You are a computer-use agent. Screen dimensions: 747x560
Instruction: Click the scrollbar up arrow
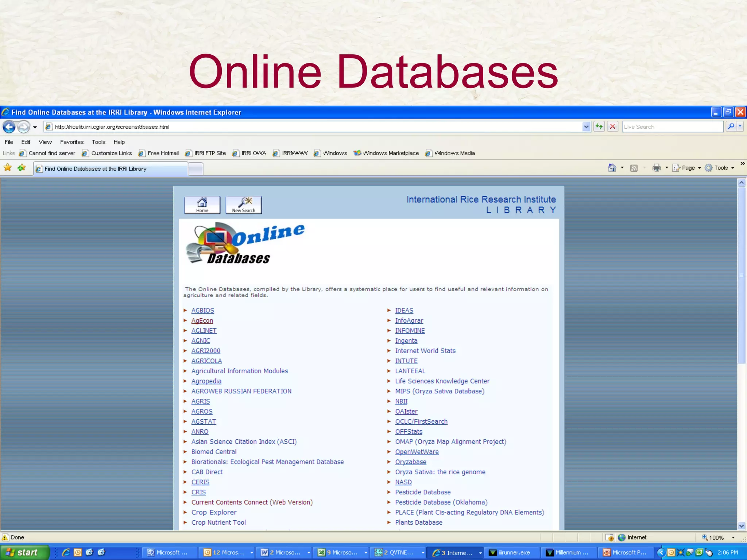point(742,183)
